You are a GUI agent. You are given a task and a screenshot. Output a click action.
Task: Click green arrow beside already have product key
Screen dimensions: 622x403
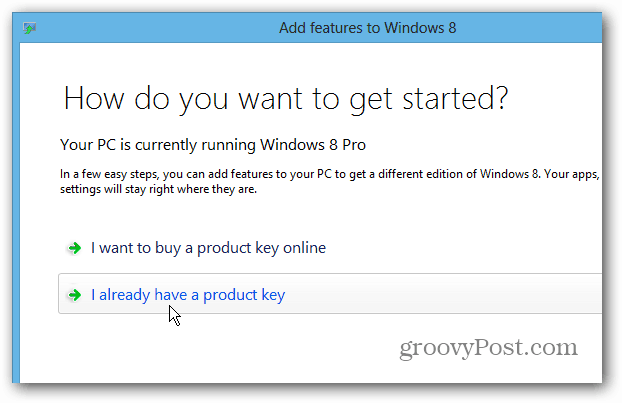coord(74,295)
